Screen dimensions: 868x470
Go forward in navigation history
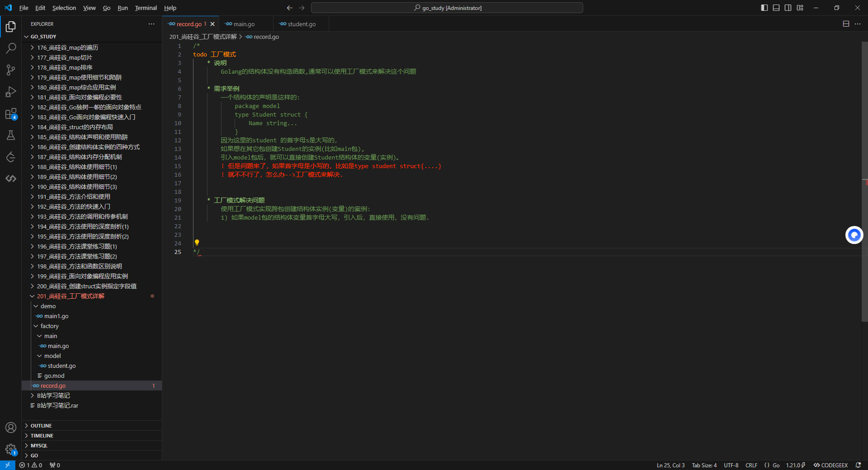point(302,8)
